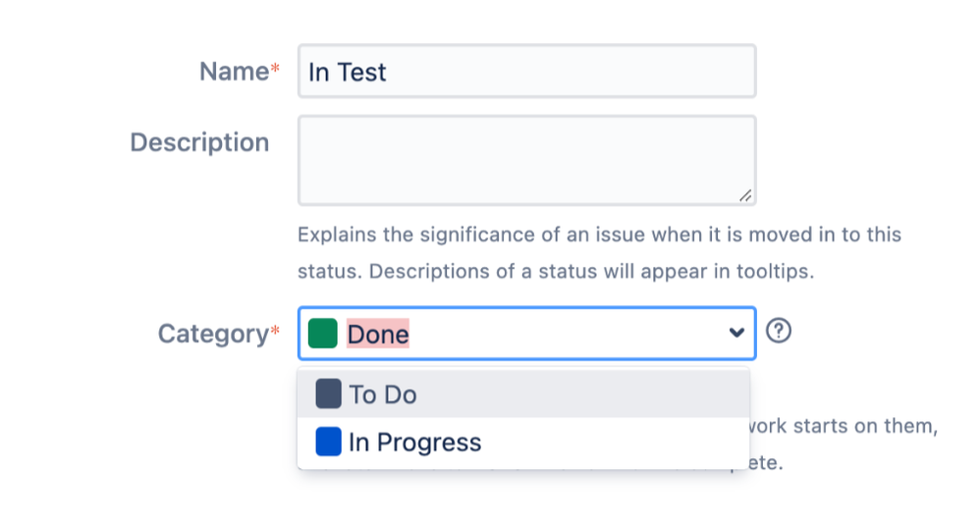Click the Name input field
The height and width of the screenshot is (524, 980).
click(x=526, y=72)
